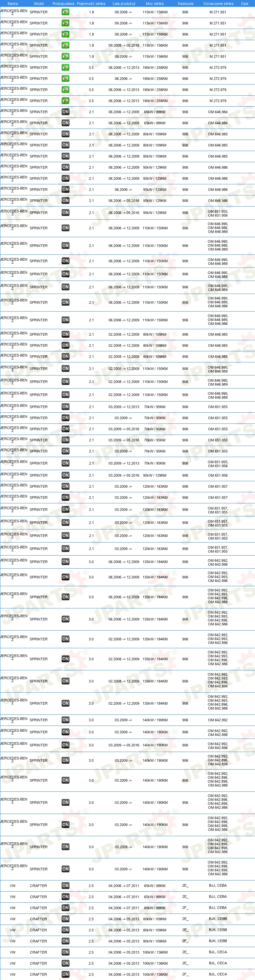Click ON icon in 02.2008 3.0 row with three engine codes
255x980 pixels.
coord(65,639)
